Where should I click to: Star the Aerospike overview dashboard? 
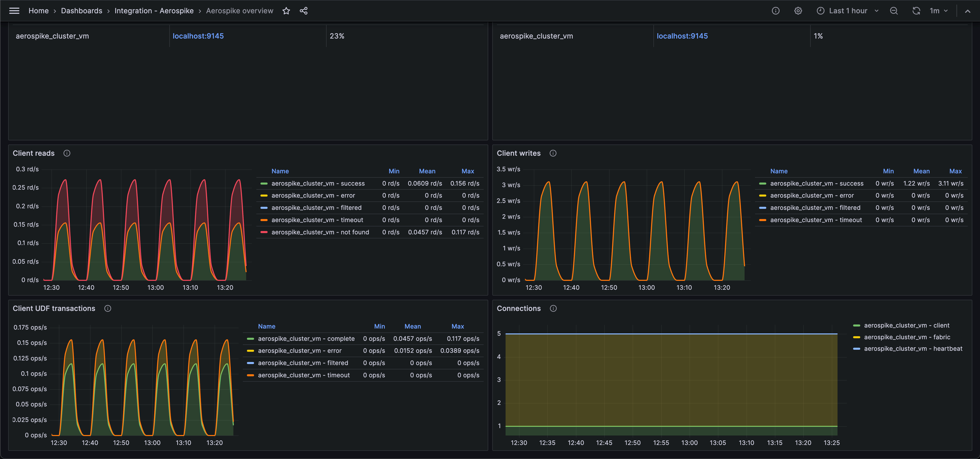coord(286,11)
